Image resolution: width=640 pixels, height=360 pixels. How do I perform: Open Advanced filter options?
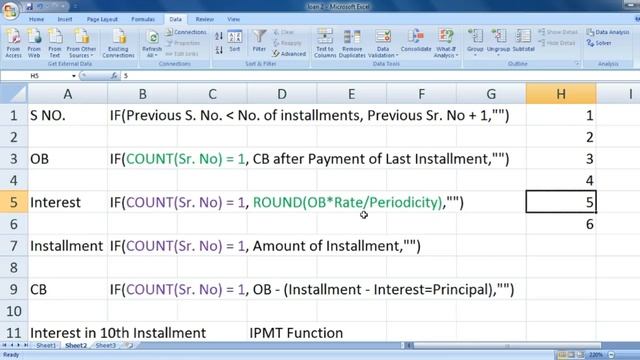tap(289, 53)
